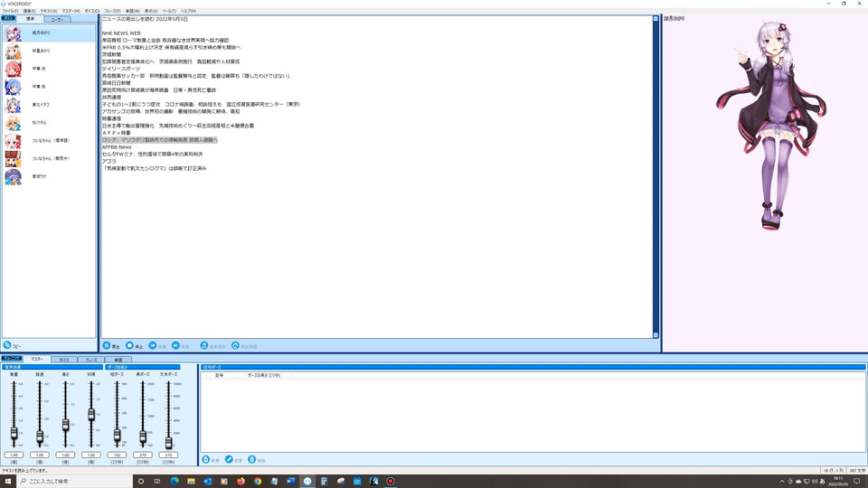Click the text editor scroll-up arrow
The width and height of the screenshot is (868, 488).
[x=656, y=19]
